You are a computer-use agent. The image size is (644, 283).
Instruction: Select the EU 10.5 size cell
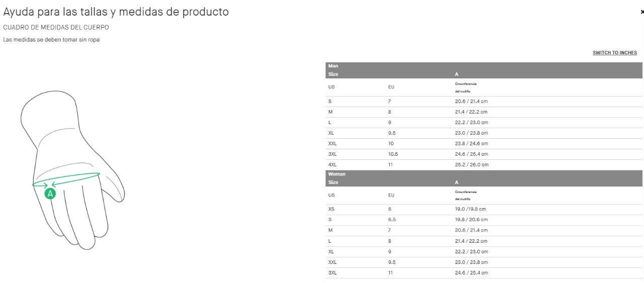coord(393,154)
